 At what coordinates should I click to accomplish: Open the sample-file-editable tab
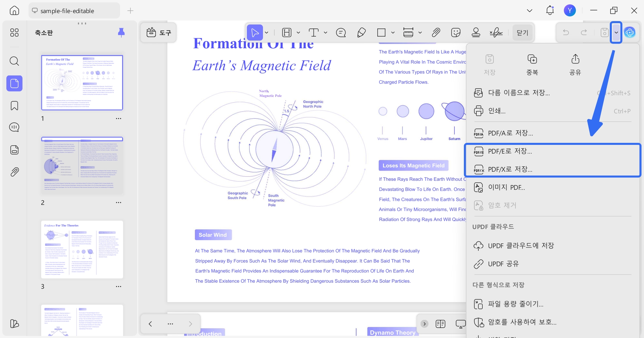point(67,11)
